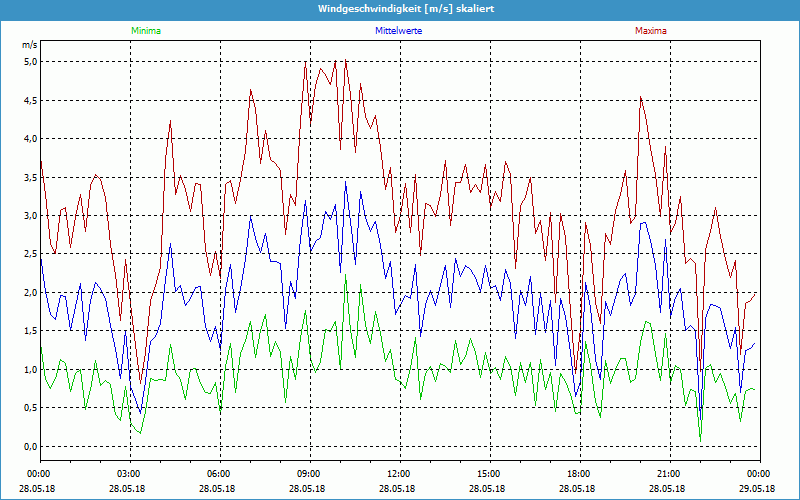The image size is (800, 500).
Task: Click the 5,0 y-axis value
Action: click(x=31, y=62)
